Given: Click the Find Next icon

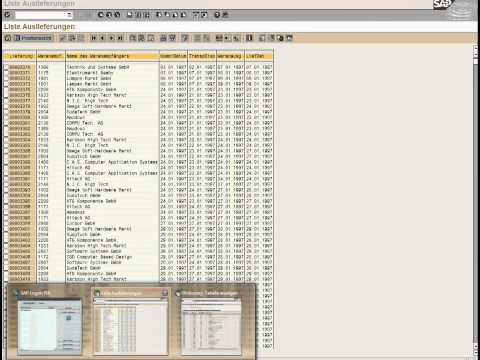Looking at the screenshot, I should point(146,15).
